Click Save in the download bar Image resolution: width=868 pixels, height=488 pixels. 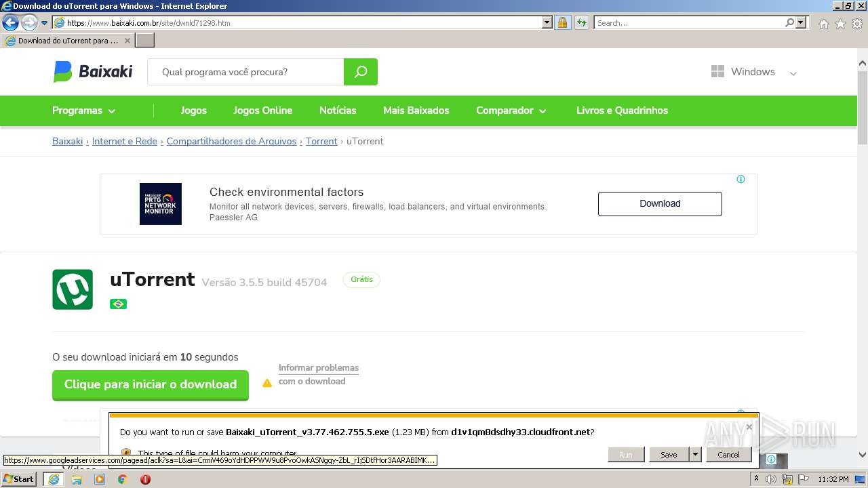coord(669,455)
